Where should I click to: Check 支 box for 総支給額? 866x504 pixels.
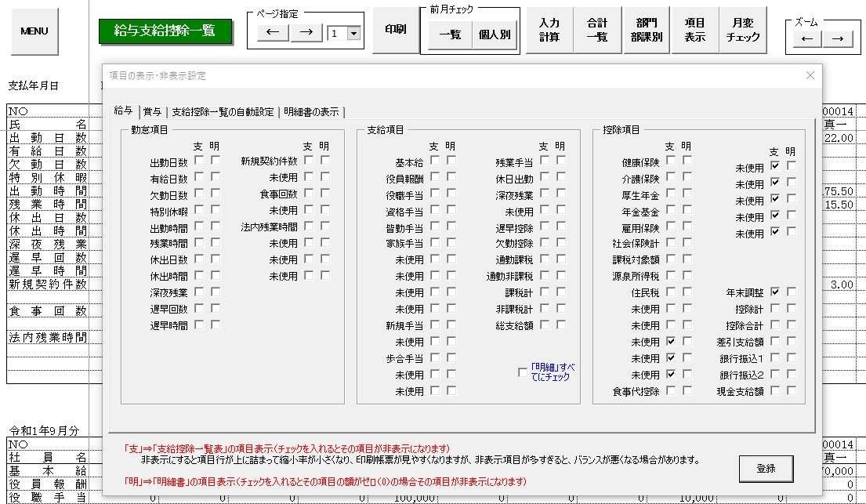click(x=545, y=325)
